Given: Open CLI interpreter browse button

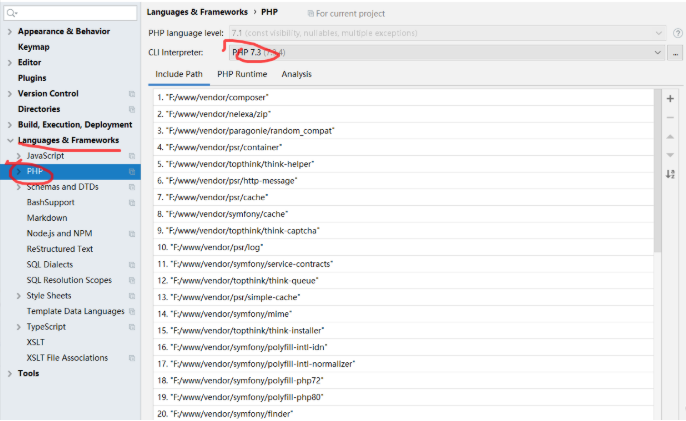Looking at the screenshot, I should tap(675, 53).
